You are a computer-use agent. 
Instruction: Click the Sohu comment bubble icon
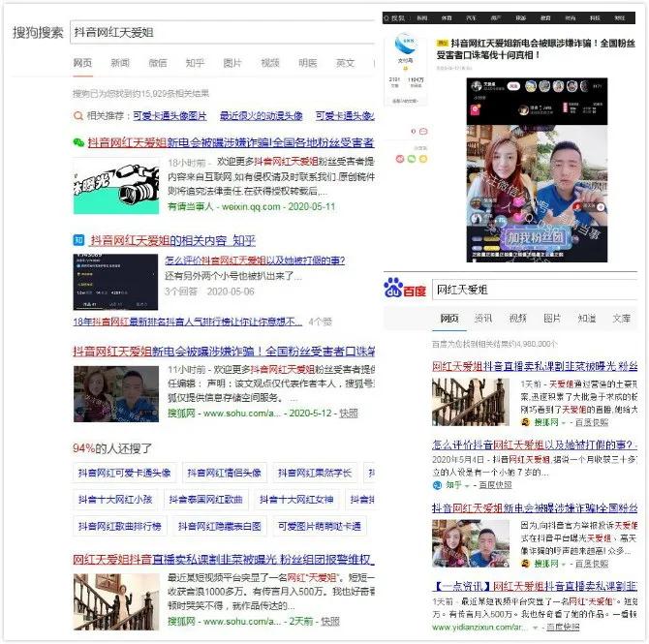pyautogui.click(x=423, y=132)
